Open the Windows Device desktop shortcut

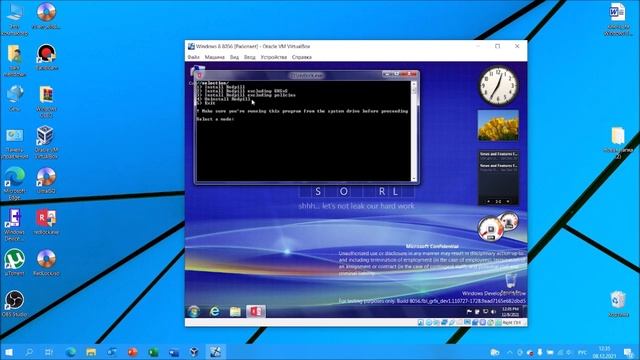(14, 224)
